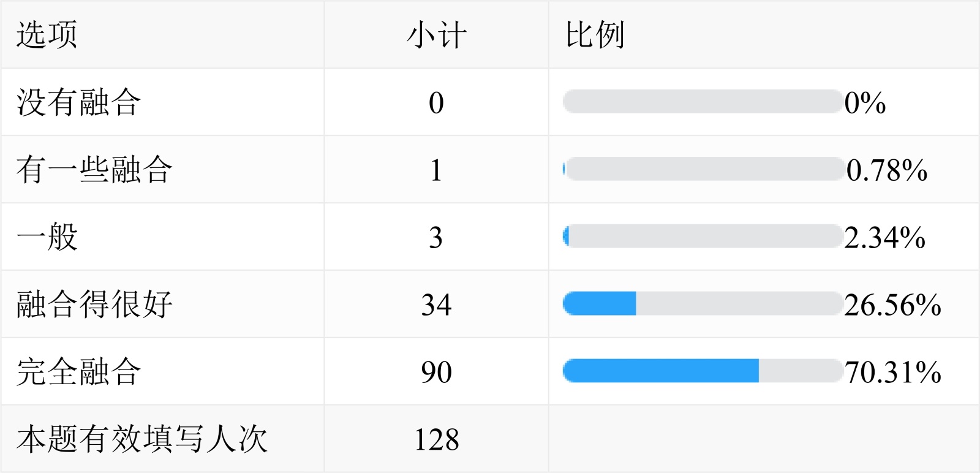Click the 2.34% percentage value

pyautogui.click(x=884, y=238)
